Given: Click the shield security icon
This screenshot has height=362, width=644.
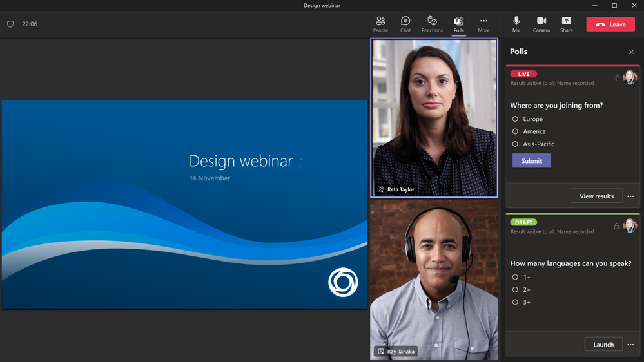Looking at the screenshot, I should coord(10,24).
